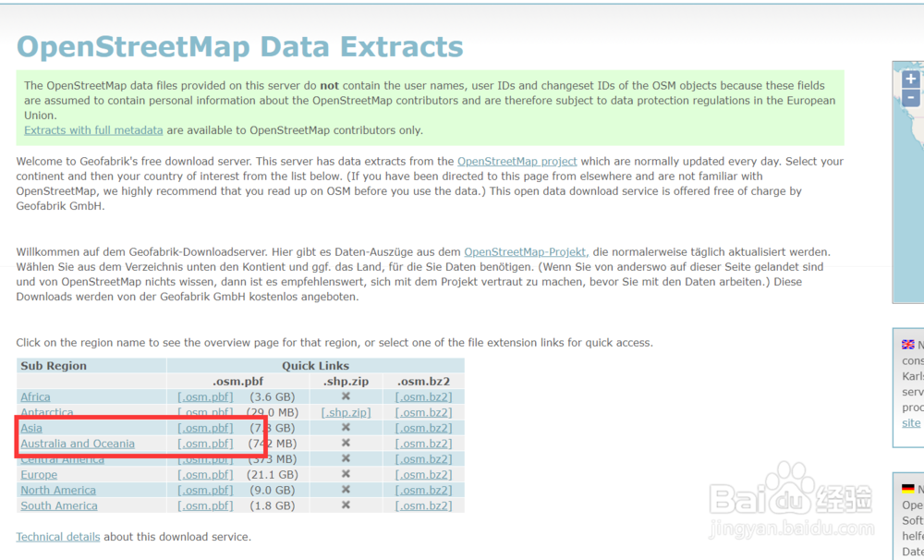Image resolution: width=924 pixels, height=560 pixels.
Task: Open the North America region page
Action: pos(58,490)
